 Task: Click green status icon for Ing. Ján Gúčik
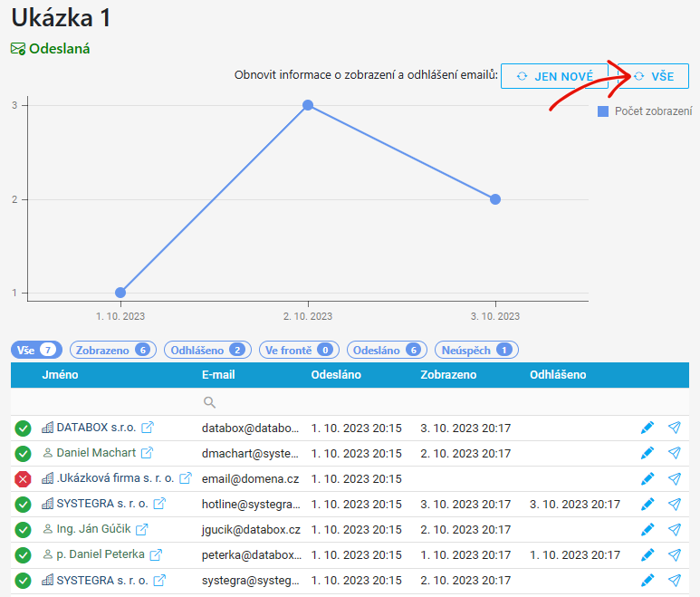click(23, 530)
